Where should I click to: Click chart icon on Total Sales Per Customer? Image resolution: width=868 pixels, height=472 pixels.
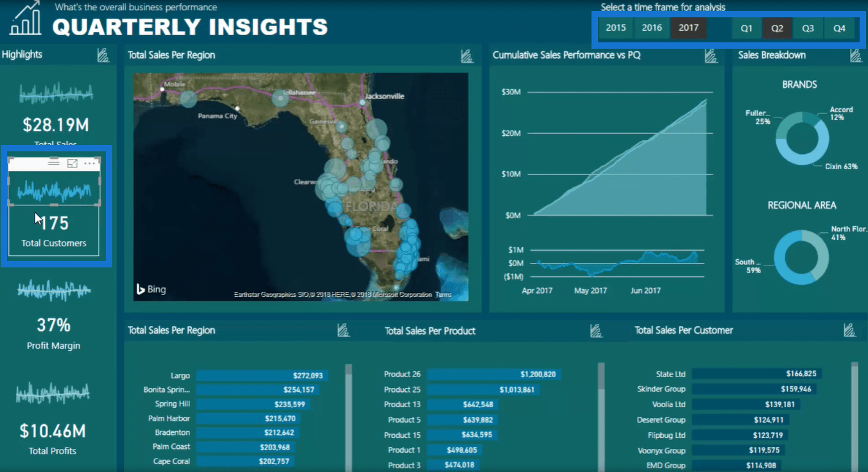pos(850,330)
